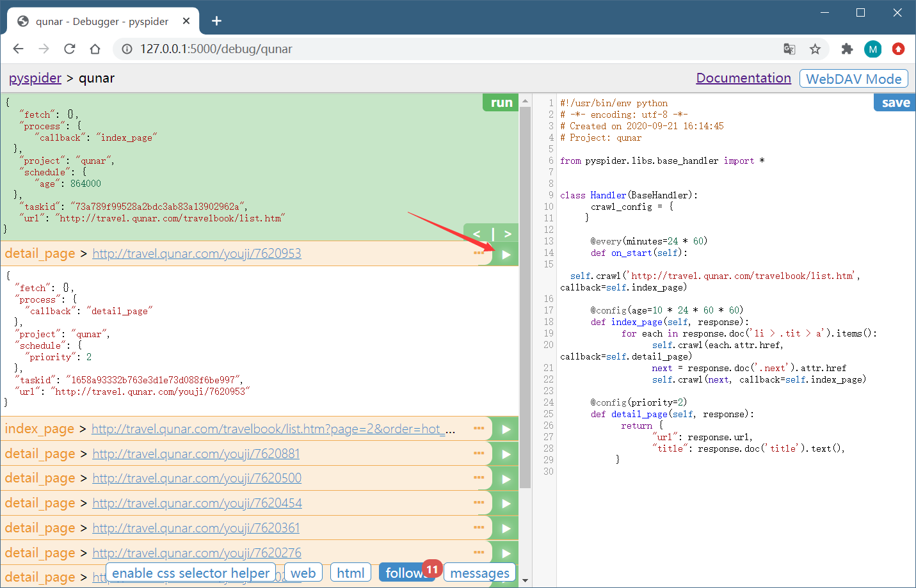916x588 pixels.
Task: Open the Documentation link
Action: pos(743,78)
